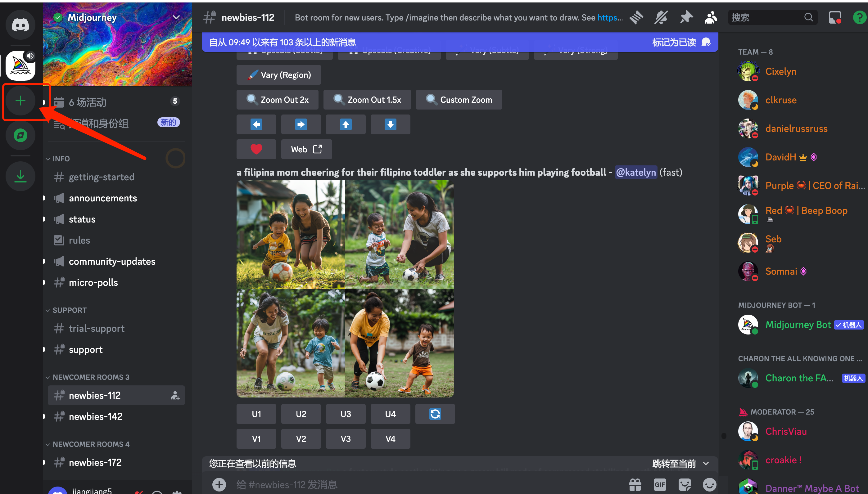Screen dimensions: 868x494
Task: Open the GIF picker
Action: click(x=660, y=484)
